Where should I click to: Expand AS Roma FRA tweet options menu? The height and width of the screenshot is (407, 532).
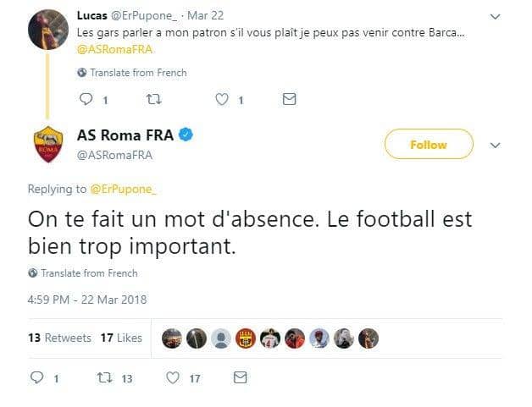[x=496, y=145]
